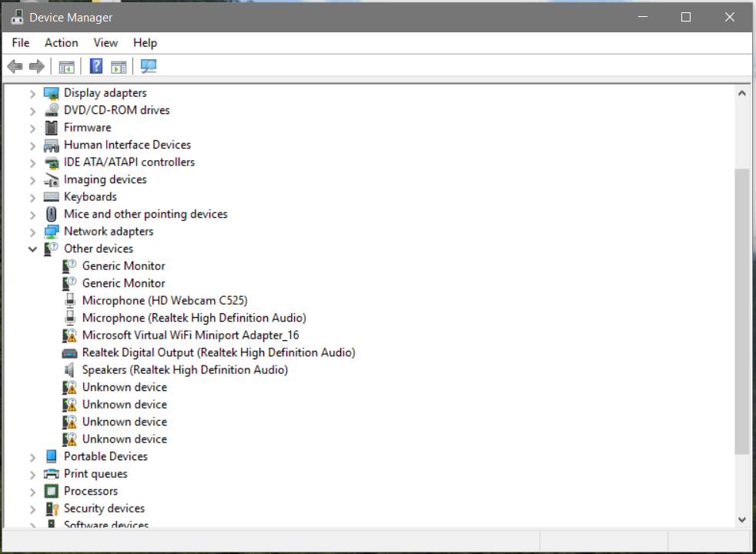Click the icon of Microphone (HD Webcam C525)
Screen dimensions: 756x554
point(70,301)
